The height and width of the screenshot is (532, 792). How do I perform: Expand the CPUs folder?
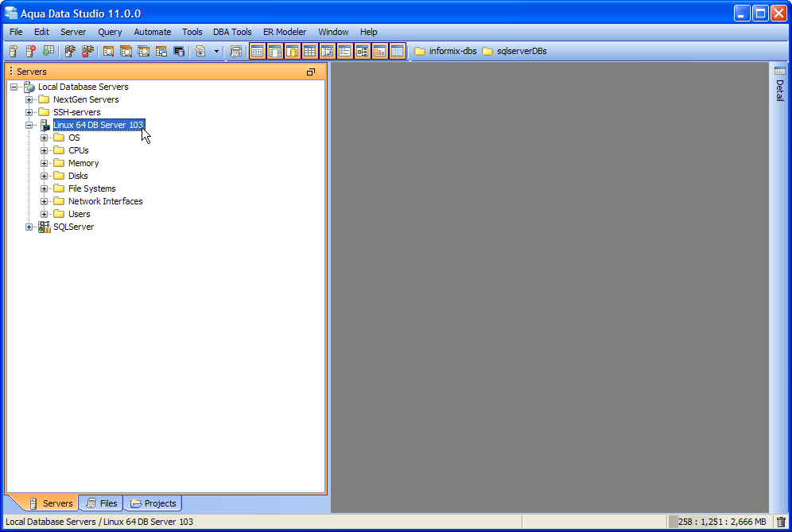[x=44, y=150]
